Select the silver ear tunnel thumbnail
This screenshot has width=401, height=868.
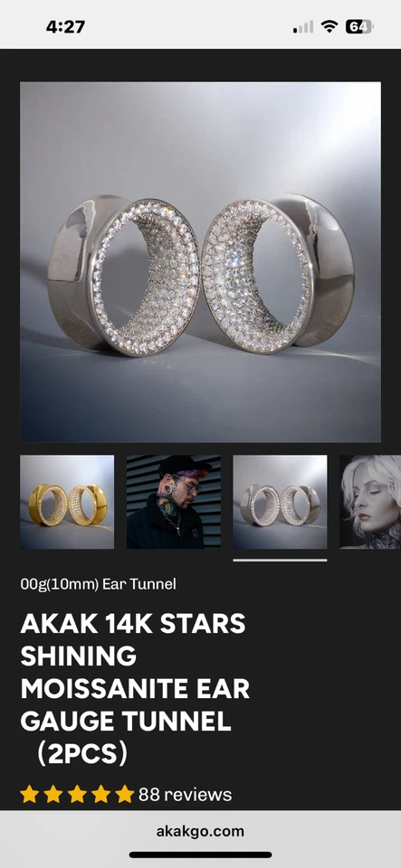(x=280, y=502)
